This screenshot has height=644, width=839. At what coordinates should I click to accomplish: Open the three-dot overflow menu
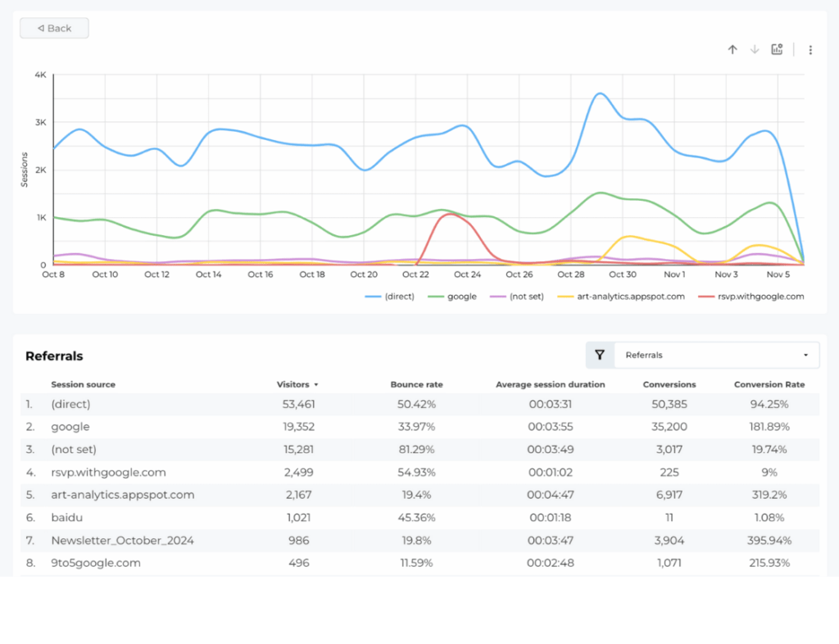(810, 50)
